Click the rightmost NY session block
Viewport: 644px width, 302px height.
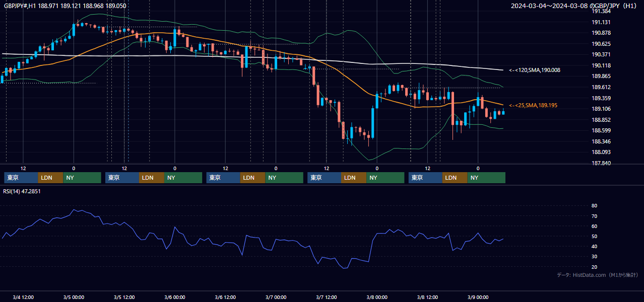click(x=486, y=178)
